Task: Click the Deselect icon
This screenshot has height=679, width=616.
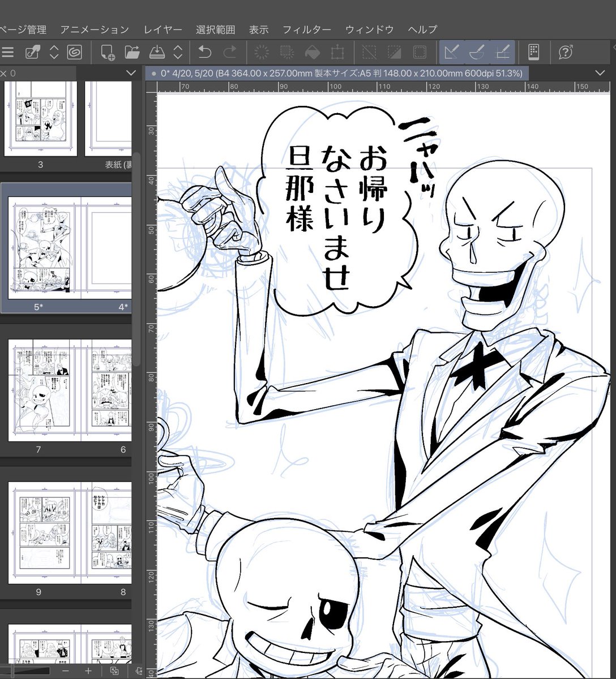Action: [x=369, y=53]
